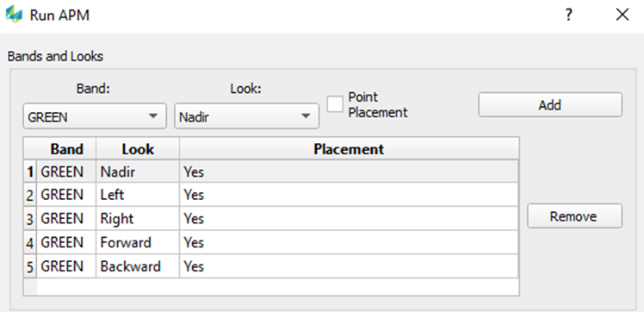Click the Band dropdown arrow
This screenshot has height=312, width=644.
tap(152, 116)
